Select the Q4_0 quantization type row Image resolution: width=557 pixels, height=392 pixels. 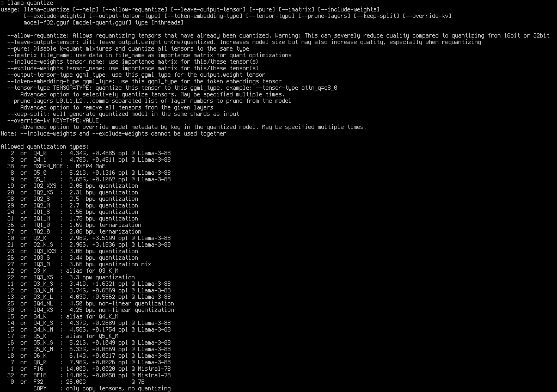(x=89, y=154)
